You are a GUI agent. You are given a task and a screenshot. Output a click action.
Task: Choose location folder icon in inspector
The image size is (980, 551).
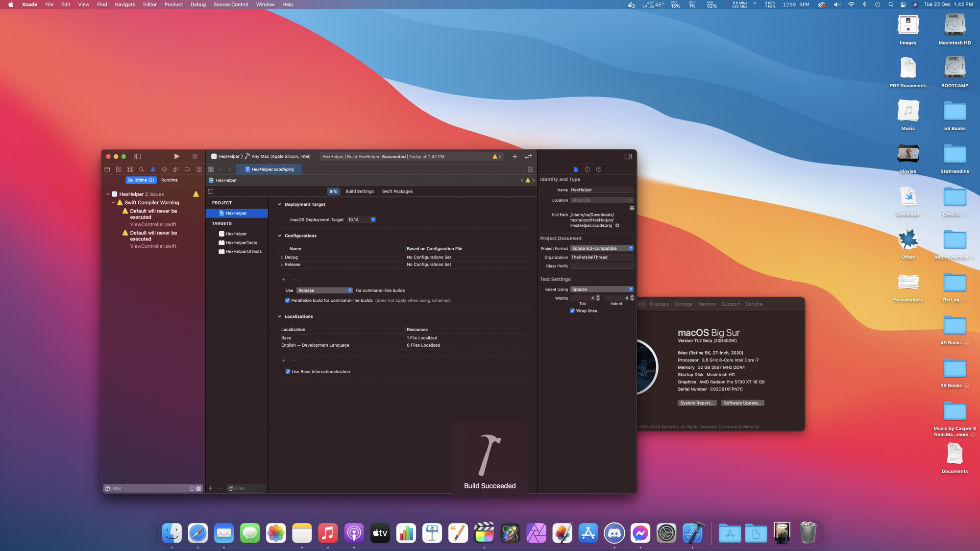tap(632, 208)
